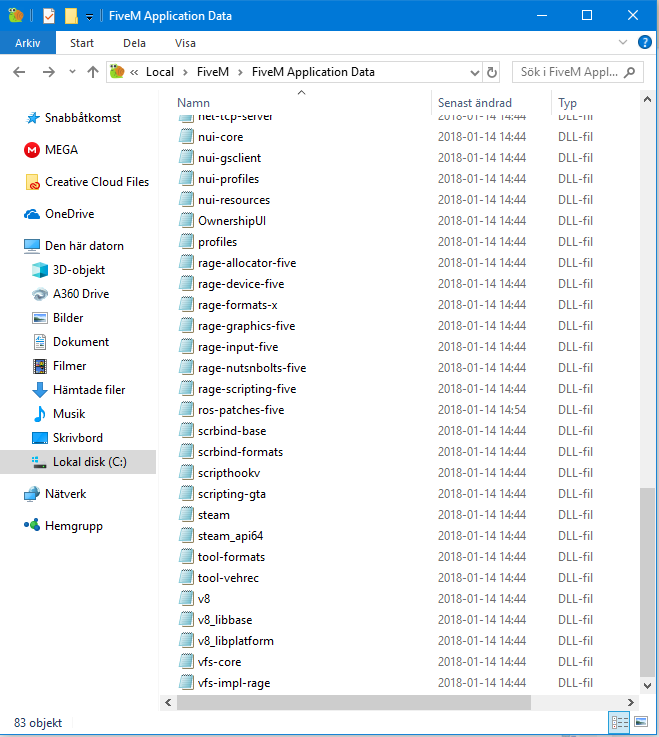Click the New Folder quick-access icon
659x737 pixels.
click(x=71, y=16)
